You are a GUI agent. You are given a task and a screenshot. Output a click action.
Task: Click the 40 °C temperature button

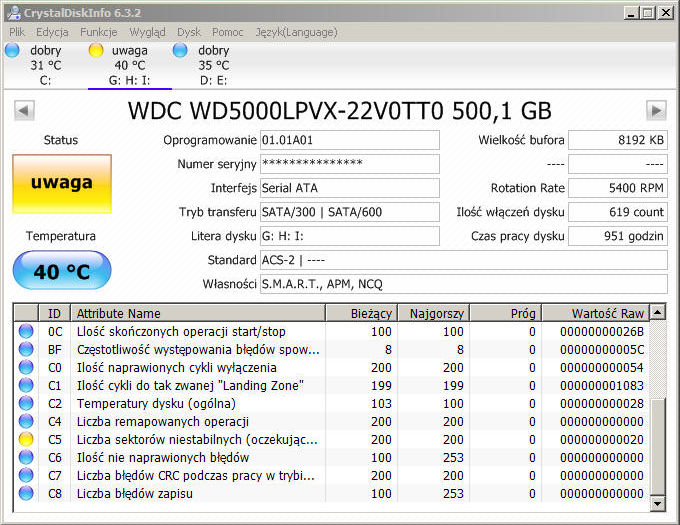62,271
